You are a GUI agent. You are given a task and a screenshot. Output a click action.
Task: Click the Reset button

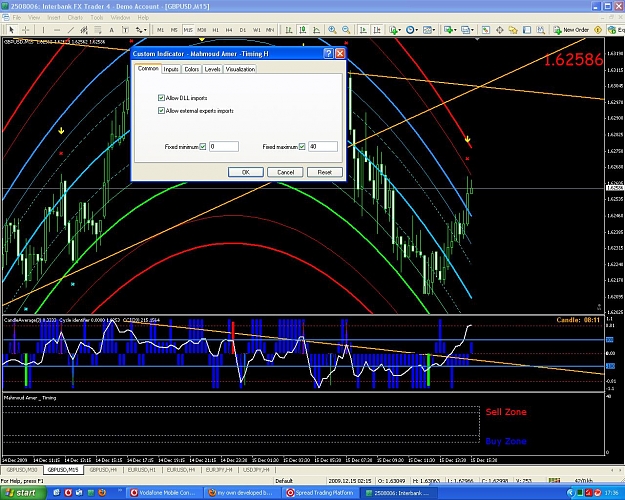point(324,172)
